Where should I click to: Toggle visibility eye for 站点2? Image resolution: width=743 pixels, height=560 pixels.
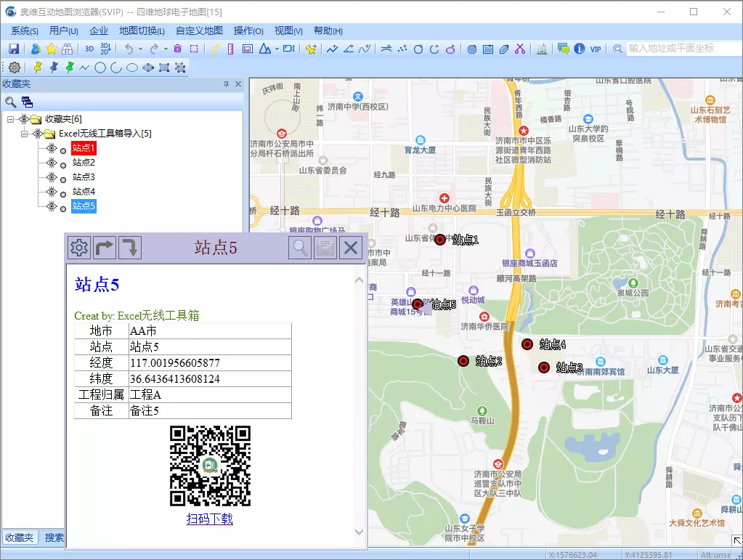[52, 163]
